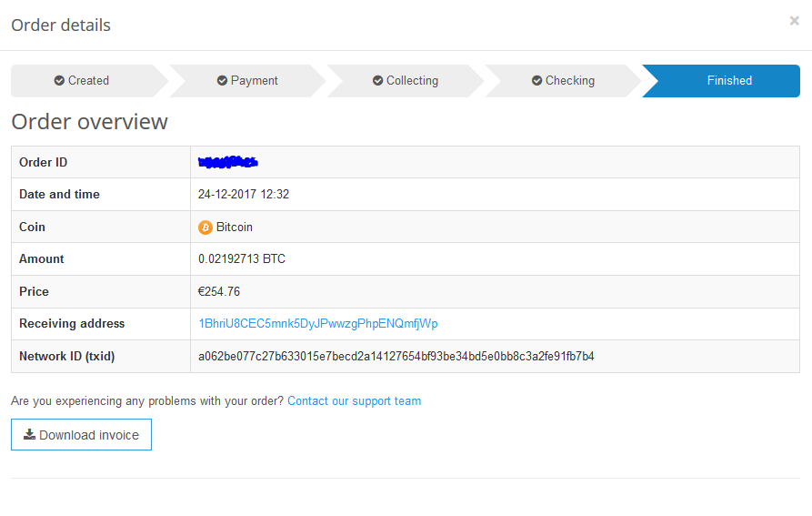Click the Order overview heading

coord(89,122)
